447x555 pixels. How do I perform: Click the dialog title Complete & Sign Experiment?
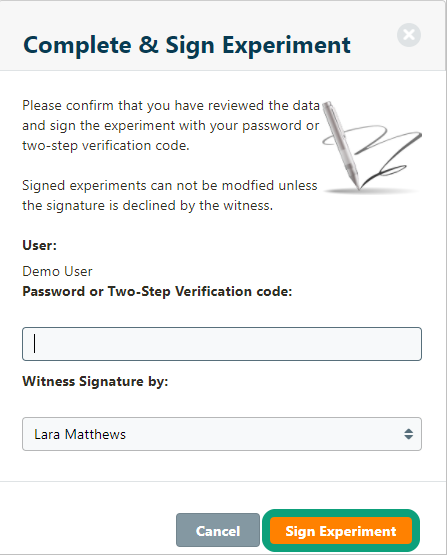click(x=187, y=45)
